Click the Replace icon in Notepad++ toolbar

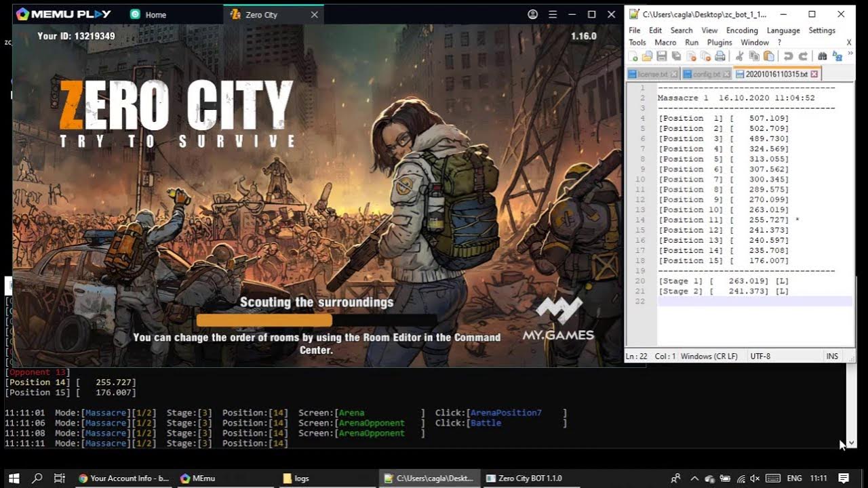tap(837, 56)
